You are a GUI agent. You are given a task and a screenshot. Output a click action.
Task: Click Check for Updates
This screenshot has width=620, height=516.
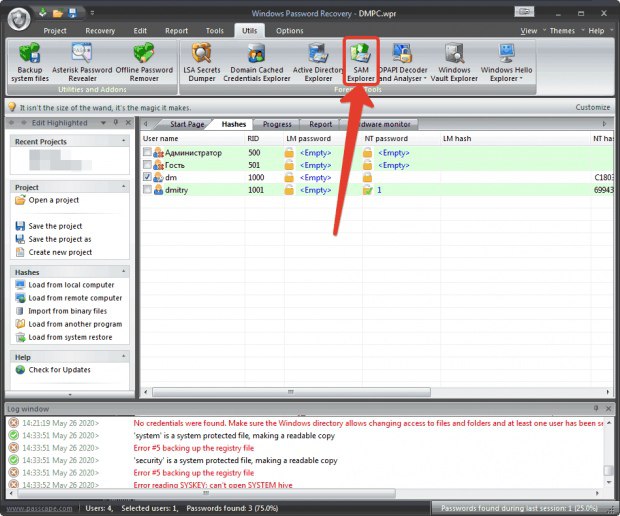coord(53,370)
